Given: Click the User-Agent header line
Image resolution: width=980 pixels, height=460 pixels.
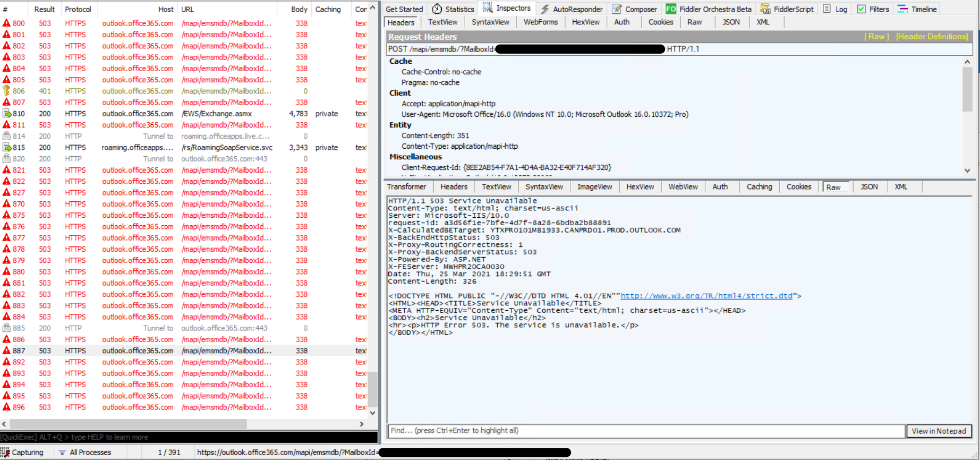Looking at the screenshot, I should coord(545,114).
